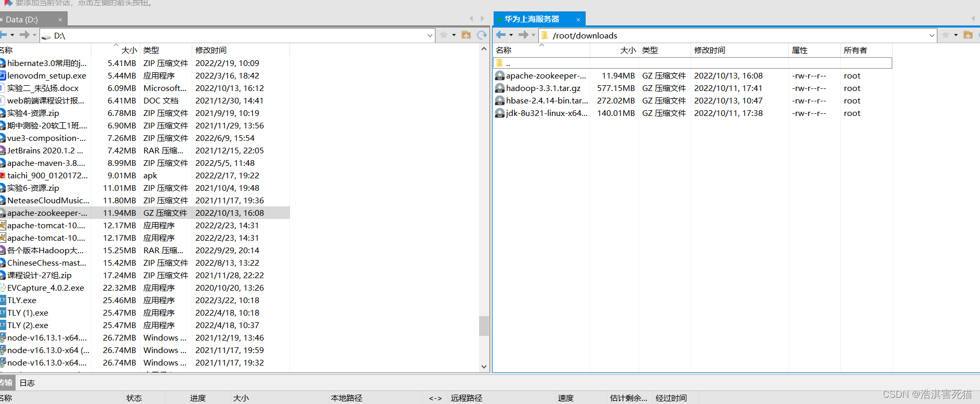
Task: Click bookmark star in remote pane
Action: click(946, 35)
